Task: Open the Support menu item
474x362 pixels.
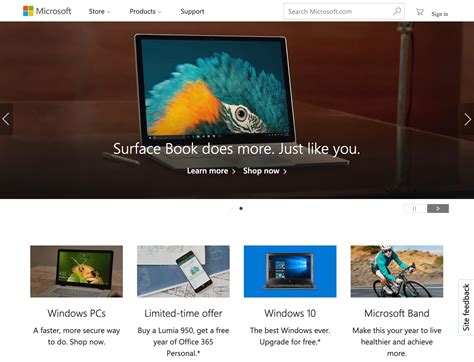Action: point(192,11)
